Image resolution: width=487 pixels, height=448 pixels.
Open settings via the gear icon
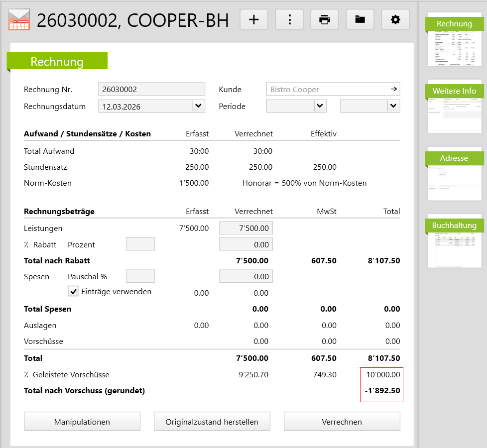click(x=395, y=19)
